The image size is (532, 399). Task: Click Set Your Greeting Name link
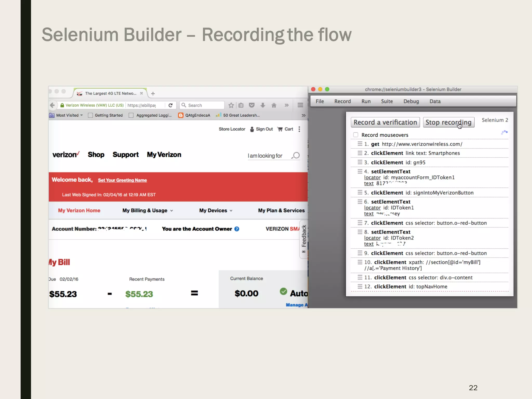122,180
